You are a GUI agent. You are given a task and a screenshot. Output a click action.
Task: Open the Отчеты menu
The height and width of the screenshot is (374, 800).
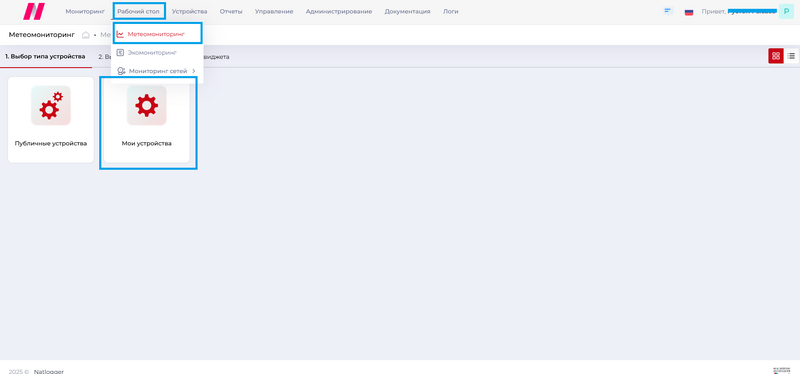pos(231,11)
